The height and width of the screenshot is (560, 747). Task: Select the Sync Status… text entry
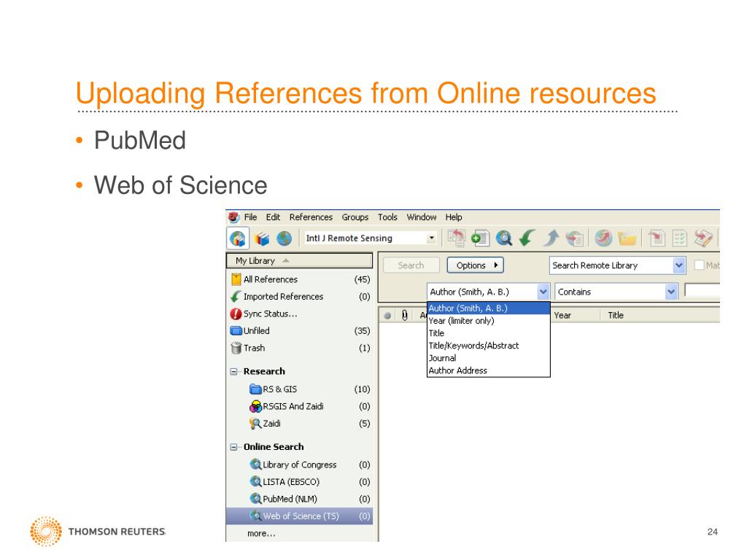click(x=270, y=314)
